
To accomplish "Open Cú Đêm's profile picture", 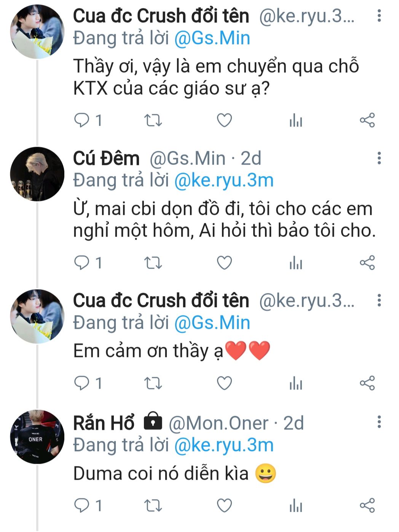I will pos(37,174).
